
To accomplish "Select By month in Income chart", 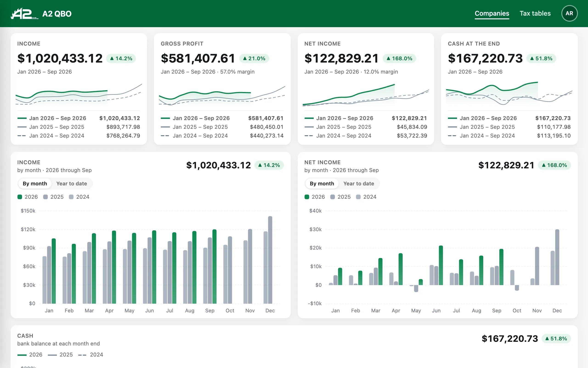I will 35,184.
